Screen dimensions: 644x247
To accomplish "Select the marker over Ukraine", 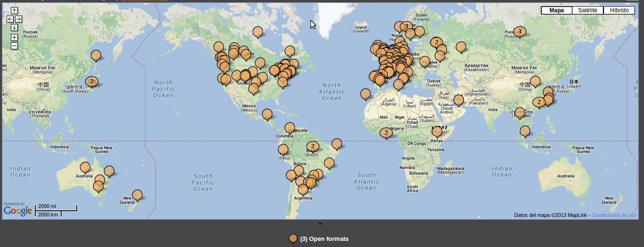I will (x=425, y=62).
